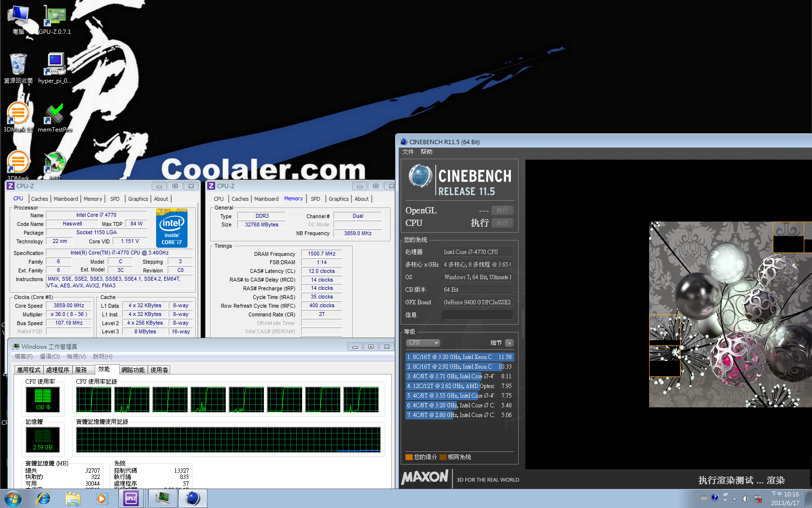Click the CINEBENCH render preview image
Screen dimensions: 812x508
[x=730, y=314]
